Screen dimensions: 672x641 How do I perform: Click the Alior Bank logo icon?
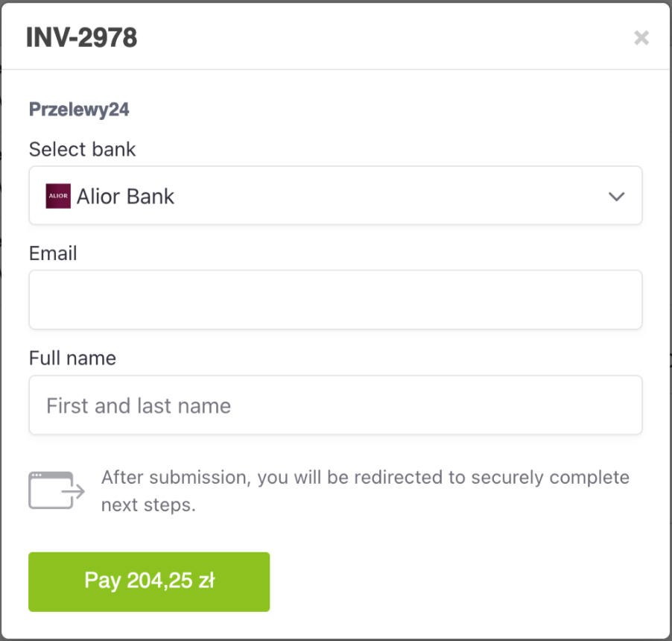click(x=58, y=196)
